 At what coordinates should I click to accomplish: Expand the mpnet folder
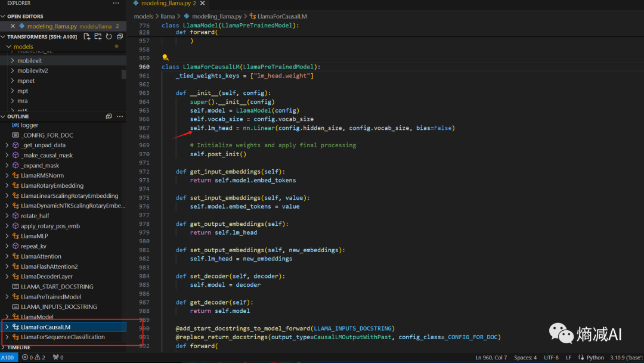(x=13, y=80)
